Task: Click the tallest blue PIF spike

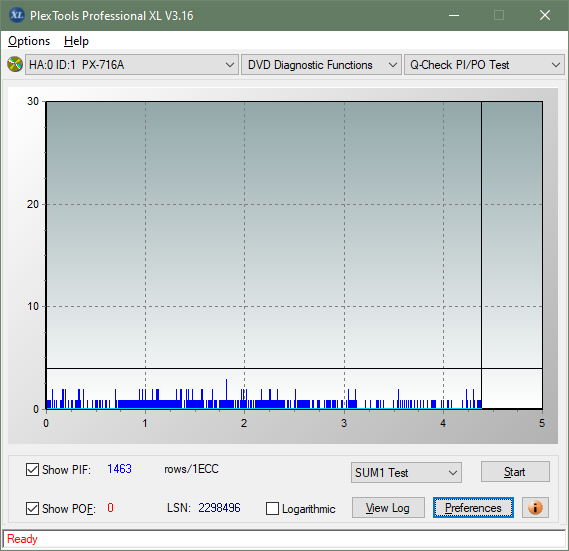Action: tap(226, 393)
